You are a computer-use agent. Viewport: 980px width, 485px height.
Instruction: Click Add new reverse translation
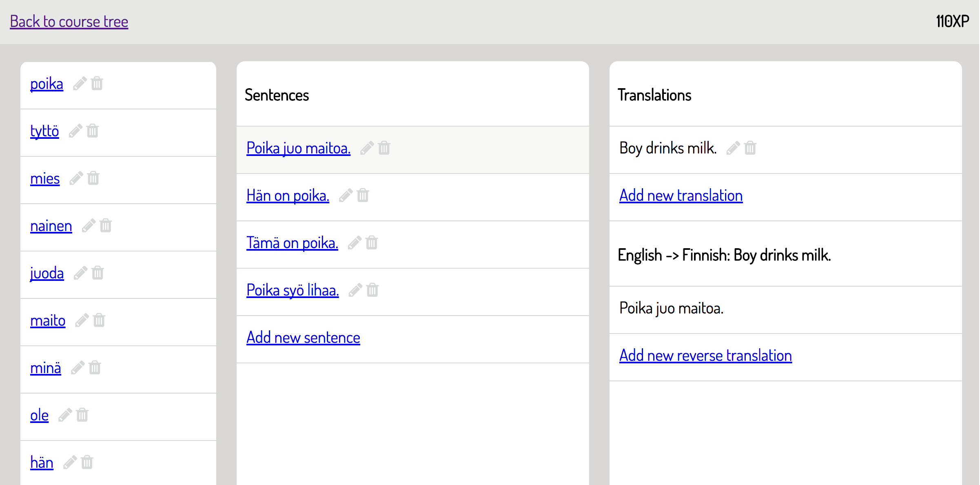click(x=705, y=356)
